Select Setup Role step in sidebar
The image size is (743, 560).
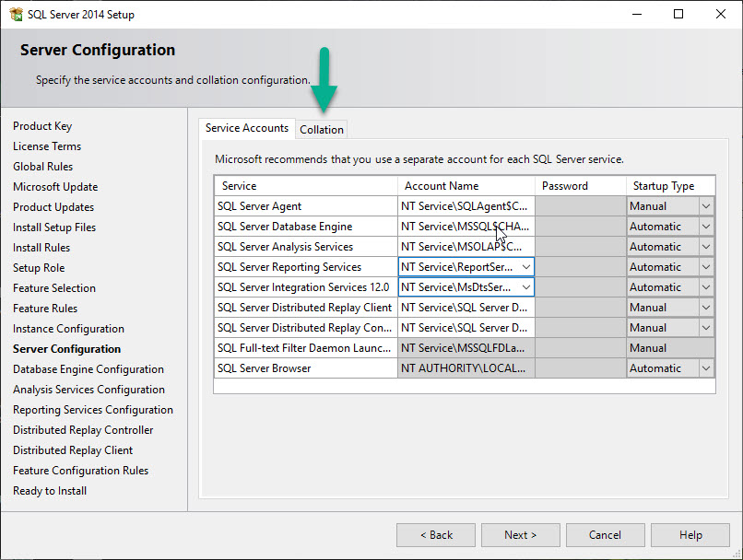point(39,268)
